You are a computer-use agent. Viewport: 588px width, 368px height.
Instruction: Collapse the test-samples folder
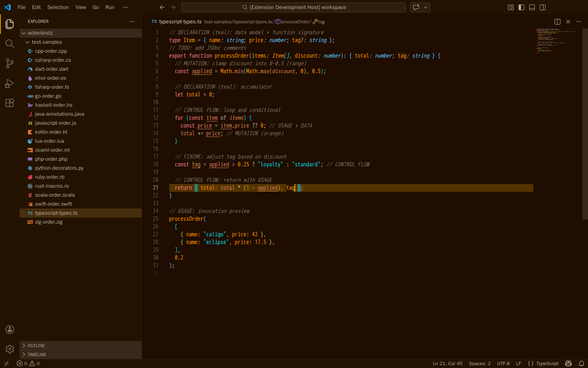coord(47,42)
